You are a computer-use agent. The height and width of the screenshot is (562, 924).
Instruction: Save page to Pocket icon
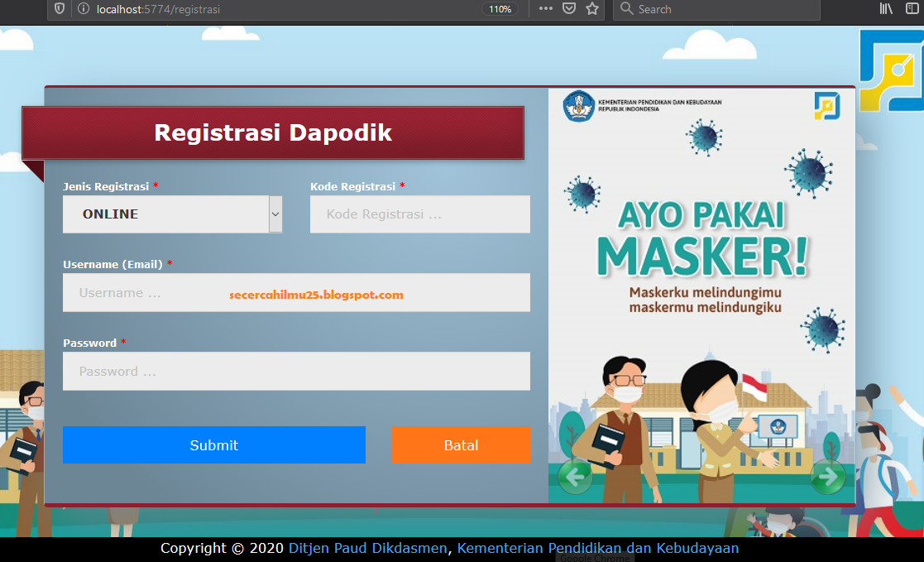point(568,9)
